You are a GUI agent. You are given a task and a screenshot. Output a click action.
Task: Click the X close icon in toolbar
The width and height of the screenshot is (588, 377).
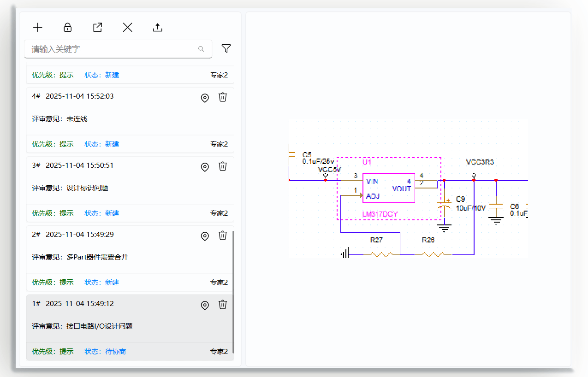coord(128,28)
